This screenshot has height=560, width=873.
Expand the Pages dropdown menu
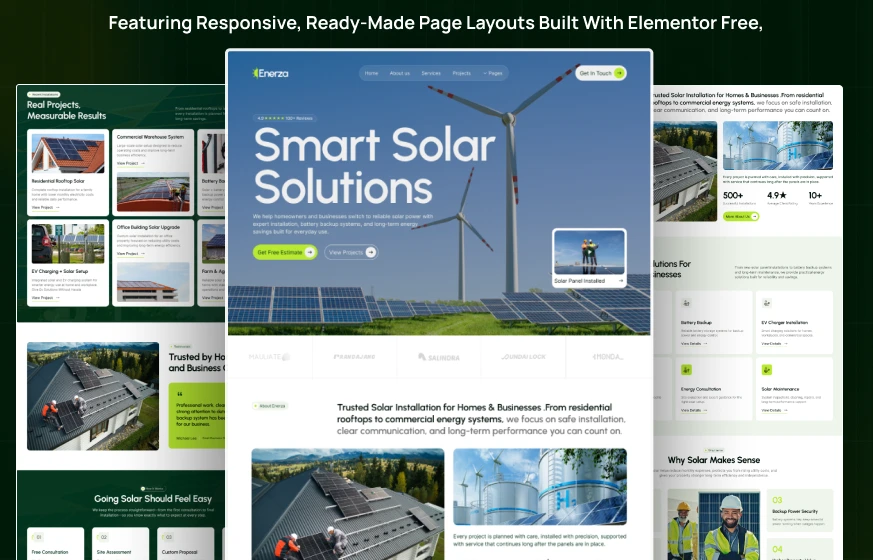coord(493,73)
